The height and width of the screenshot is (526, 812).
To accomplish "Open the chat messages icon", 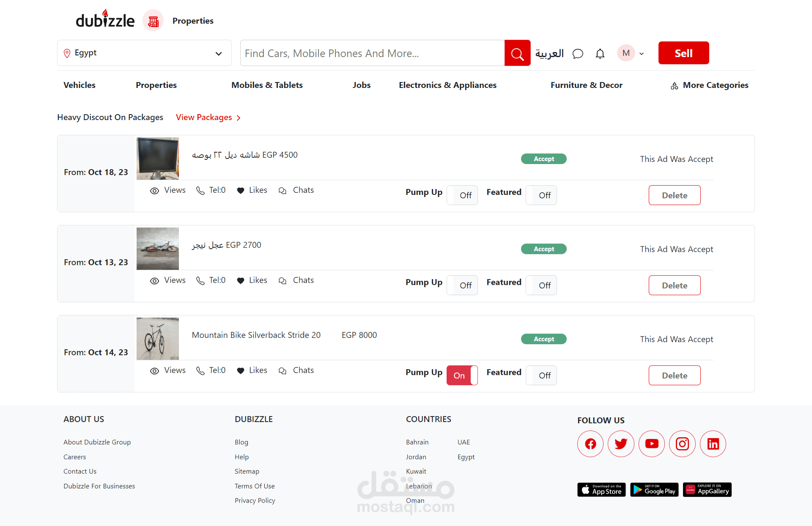I will click(x=578, y=54).
